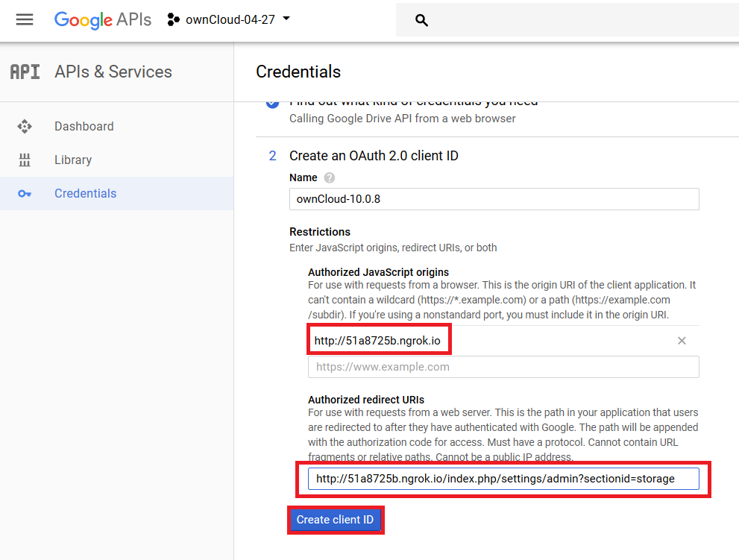The image size is (739, 560).
Task: Focus the client ID Name field
Action: 494,199
